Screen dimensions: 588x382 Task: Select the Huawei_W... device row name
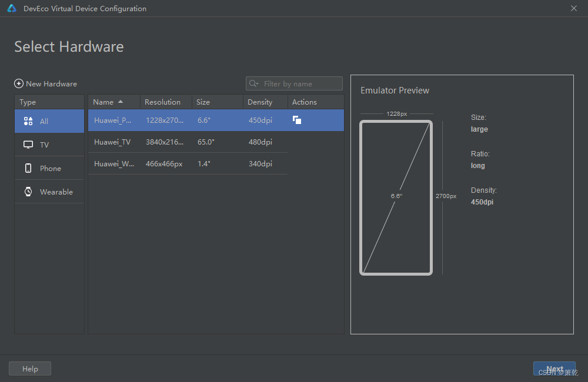114,164
